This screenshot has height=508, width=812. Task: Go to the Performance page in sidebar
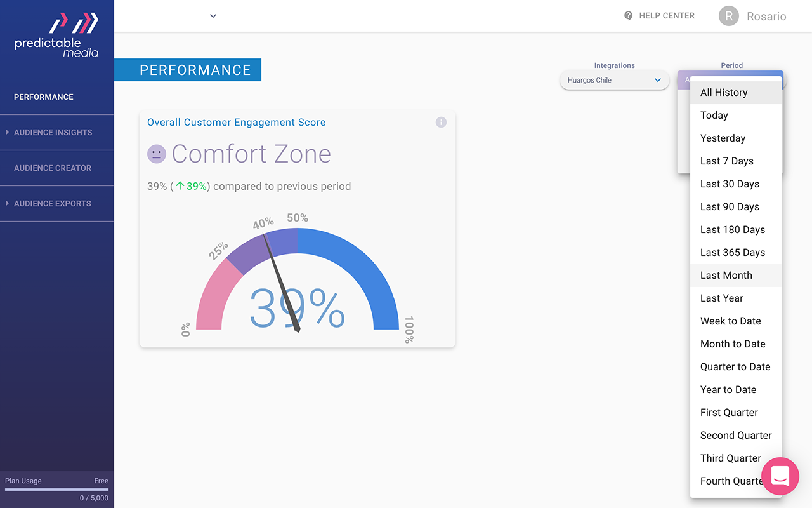tap(44, 97)
